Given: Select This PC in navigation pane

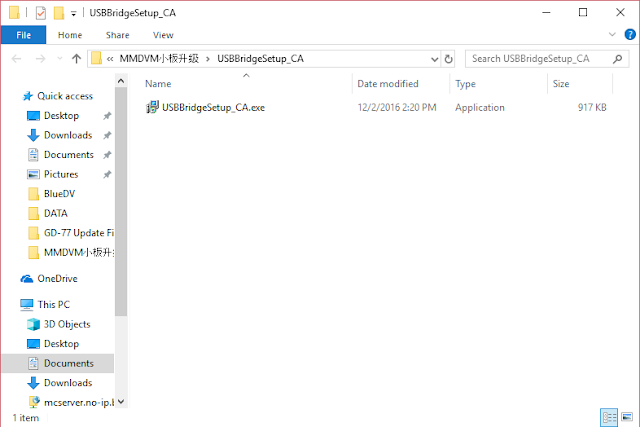Looking at the screenshot, I should (53, 305).
